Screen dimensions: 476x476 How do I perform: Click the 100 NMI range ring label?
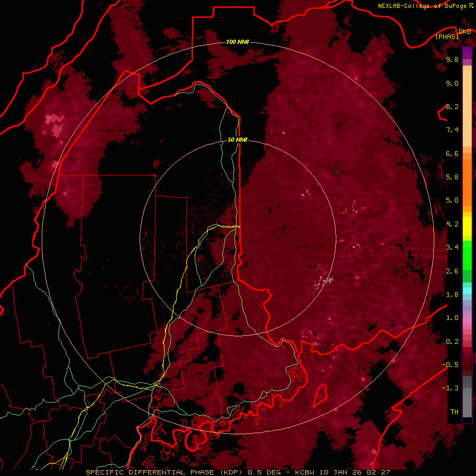click(237, 42)
